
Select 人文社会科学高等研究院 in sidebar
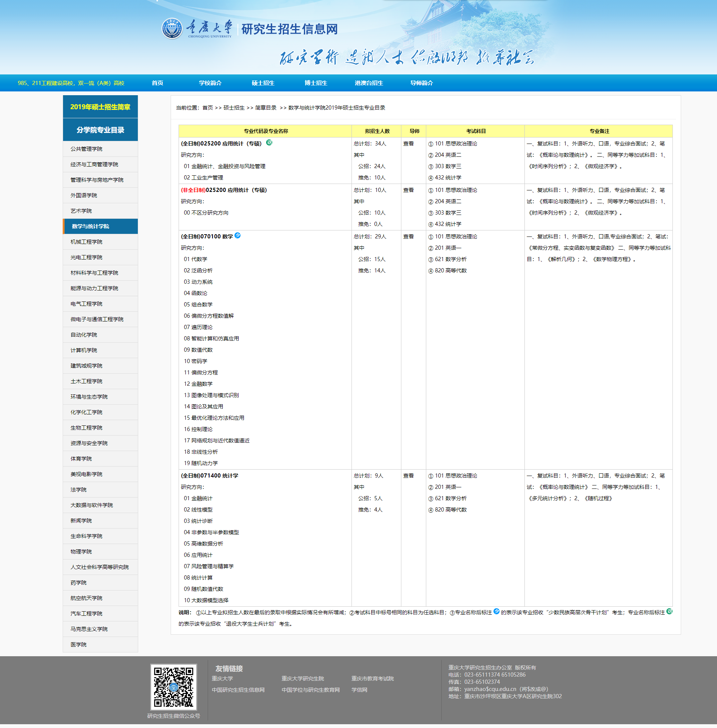pyautogui.click(x=100, y=567)
